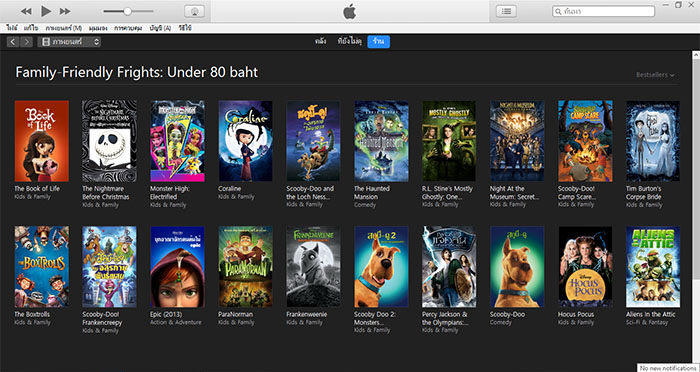The width and height of the screenshot is (700, 372).
Task: Open the ParaNorman movie poster
Action: click(x=246, y=267)
